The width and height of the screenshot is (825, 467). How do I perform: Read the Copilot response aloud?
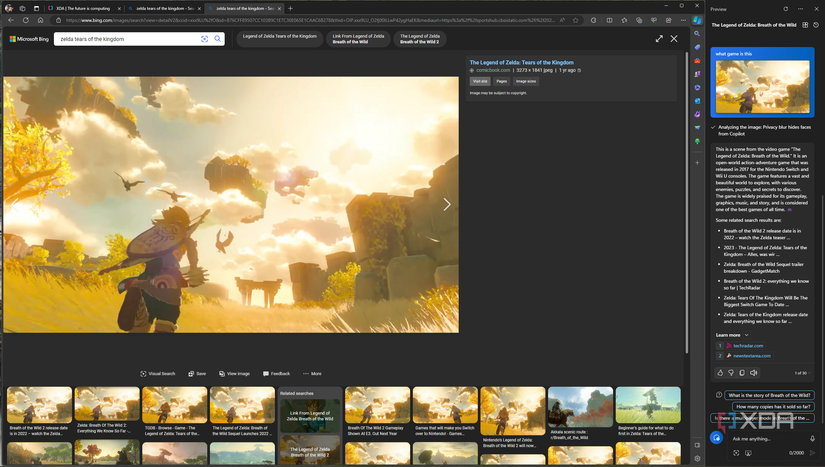[x=753, y=373]
